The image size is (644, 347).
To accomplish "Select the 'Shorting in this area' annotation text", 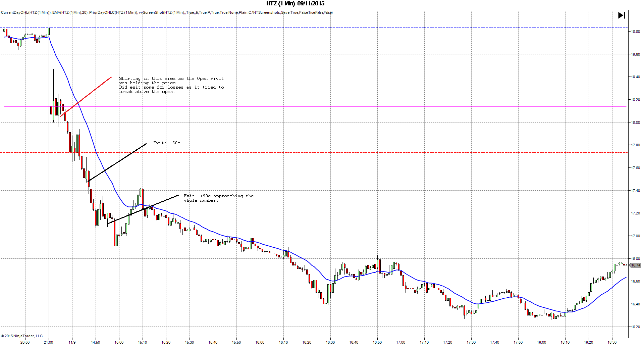I will 171,85.
